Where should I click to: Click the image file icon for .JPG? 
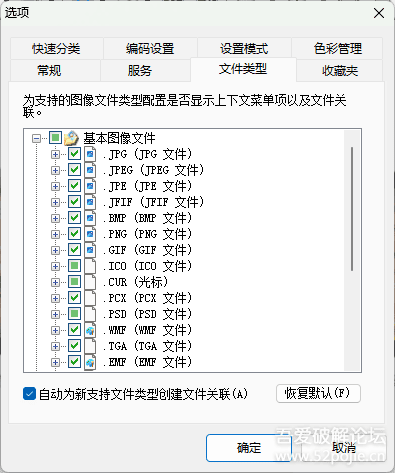(x=90, y=154)
